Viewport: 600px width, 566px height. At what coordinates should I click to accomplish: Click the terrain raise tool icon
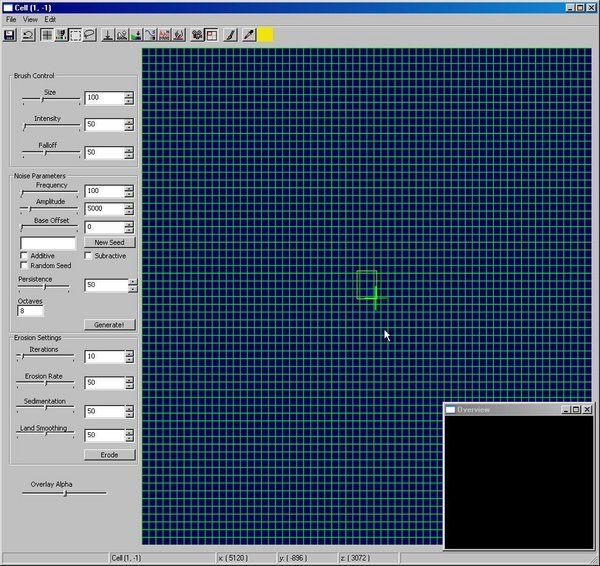(x=122, y=35)
